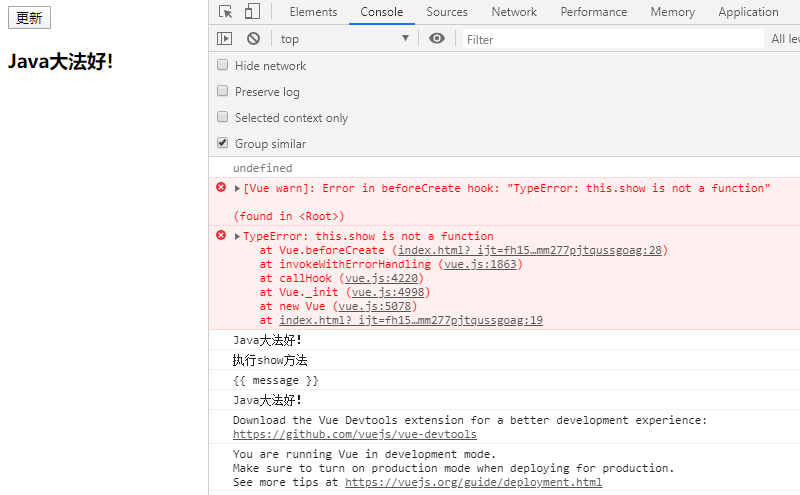The image size is (800, 495).
Task: Uncheck the Group similar checkbox
Action: (x=223, y=143)
